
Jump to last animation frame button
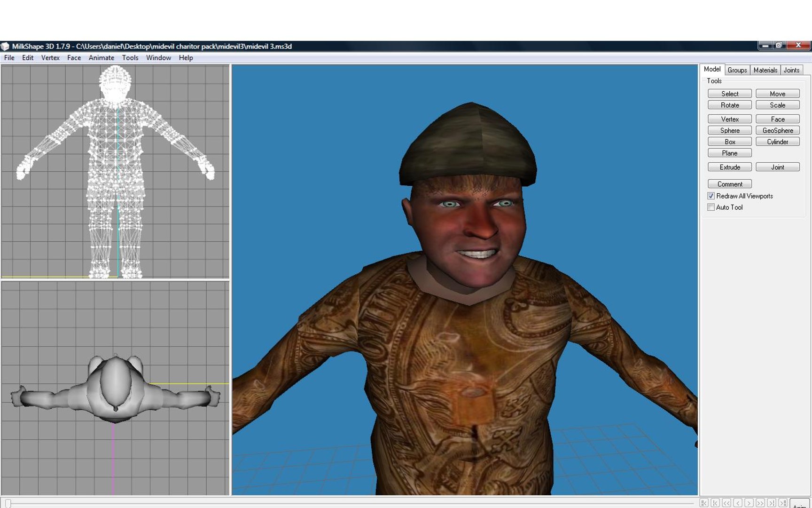click(x=783, y=503)
